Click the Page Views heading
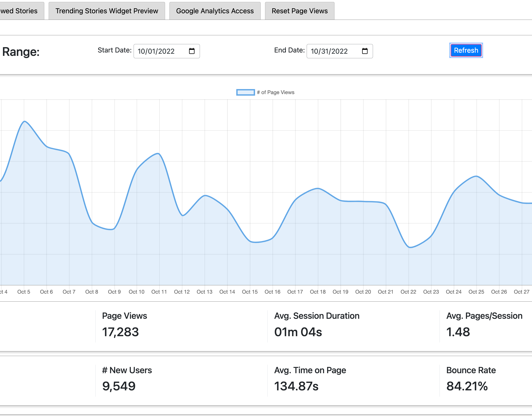Image resolution: width=532 pixels, height=416 pixels. click(x=125, y=316)
